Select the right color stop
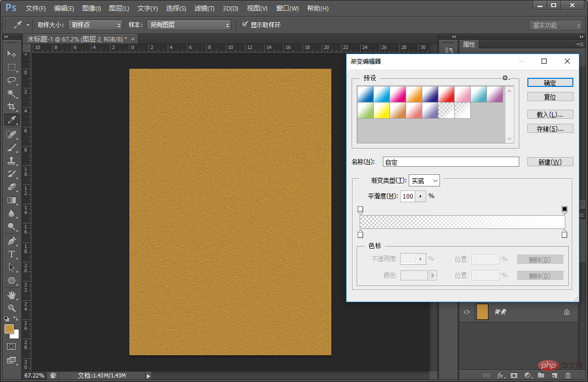This screenshot has height=382, width=588. (x=564, y=234)
